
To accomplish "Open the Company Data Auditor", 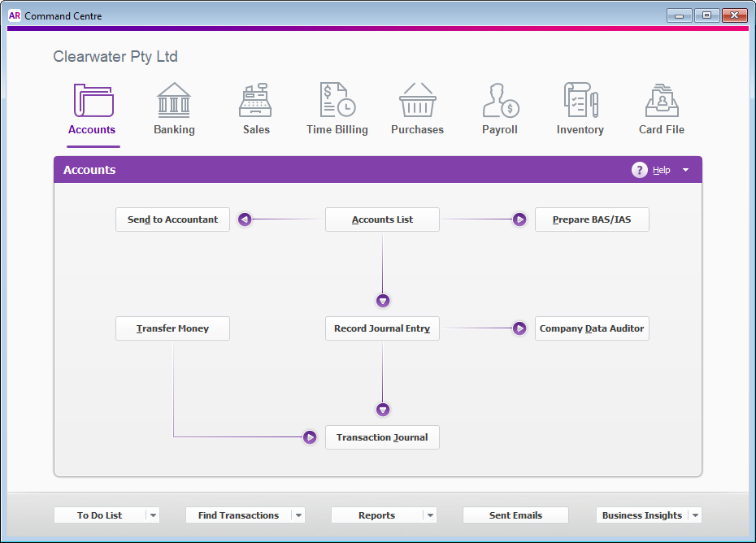I will (592, 328).
